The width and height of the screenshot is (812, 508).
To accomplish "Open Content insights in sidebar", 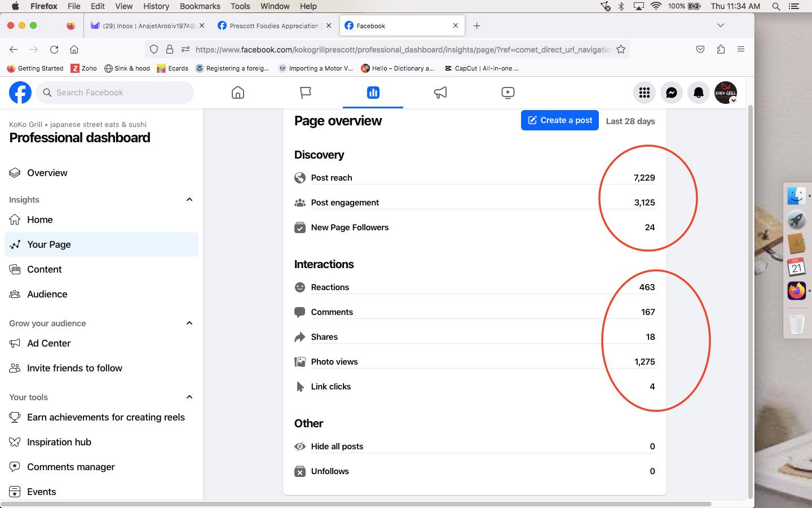I will tap(101, 269).
